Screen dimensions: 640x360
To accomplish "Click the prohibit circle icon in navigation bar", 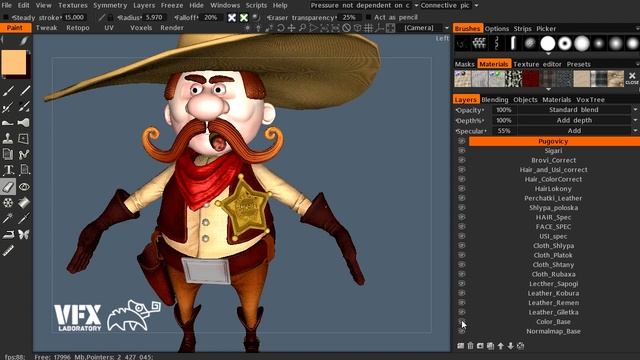I will [347, 28].
